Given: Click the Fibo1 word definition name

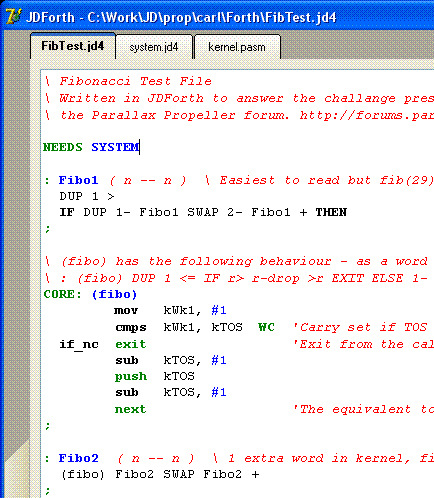Looking at the screenshot, I should 79,180.
